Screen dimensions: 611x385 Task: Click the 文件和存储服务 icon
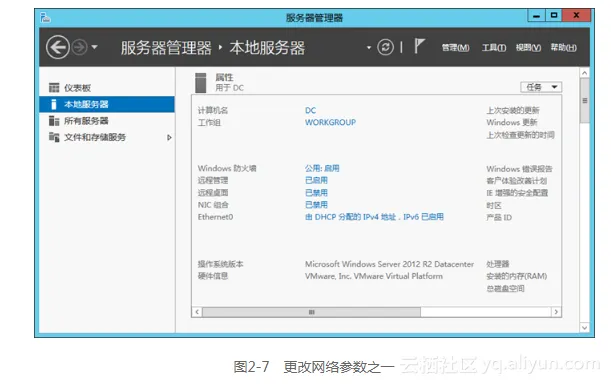point(54,137)
